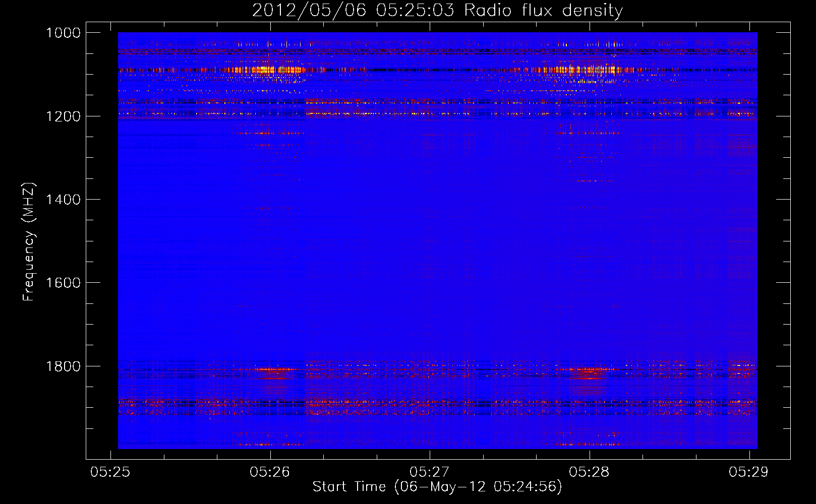
Task: Click the 1800 frequency tick label
Action: coord(64,366)
